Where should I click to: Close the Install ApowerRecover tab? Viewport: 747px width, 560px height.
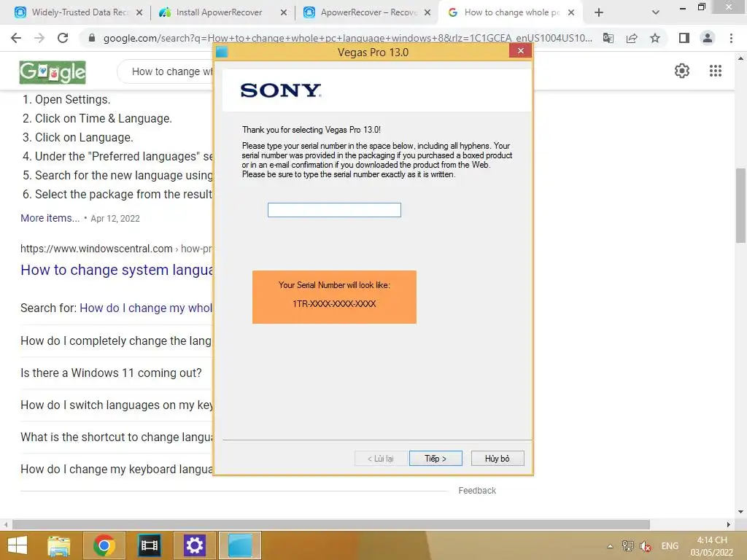[x=284, y=12]
